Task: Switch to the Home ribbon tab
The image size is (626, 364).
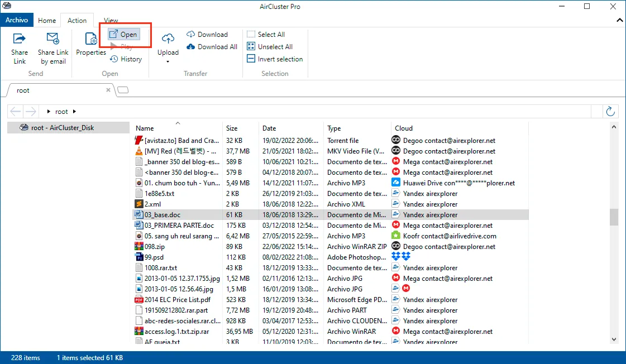Action: [x=47, y=20]
